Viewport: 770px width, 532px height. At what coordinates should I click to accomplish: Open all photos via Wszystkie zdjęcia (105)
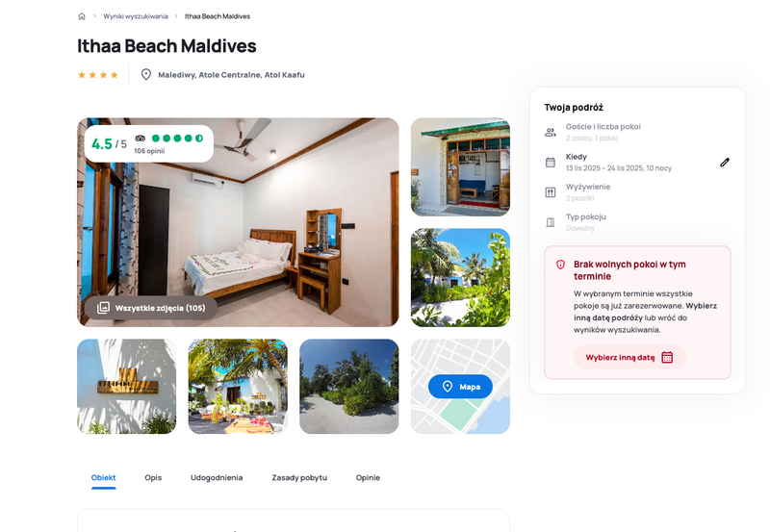tap(151, 308)
